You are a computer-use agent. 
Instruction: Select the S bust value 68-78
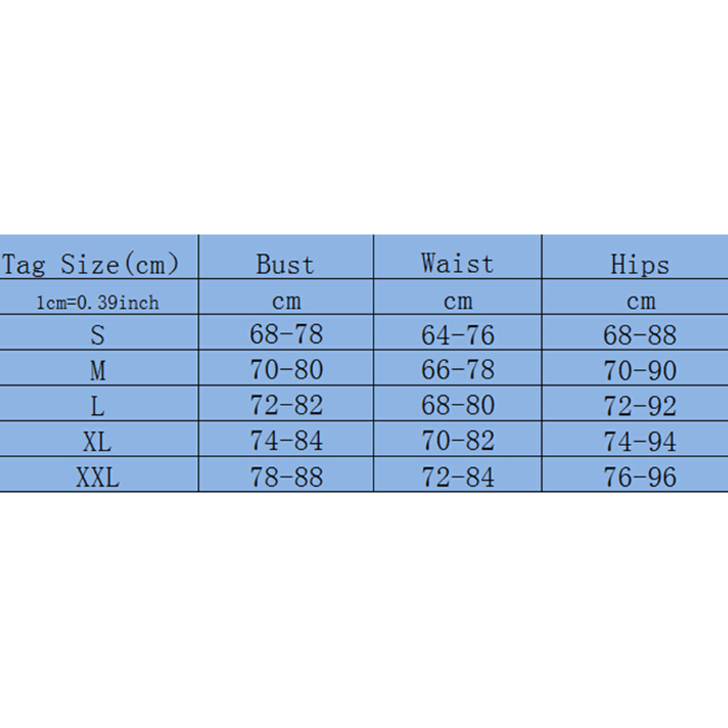tap(286, 334)
